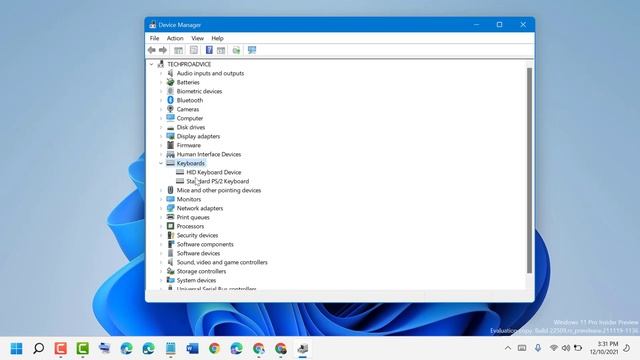
Task: Open the Action menu
Action: 175,38
